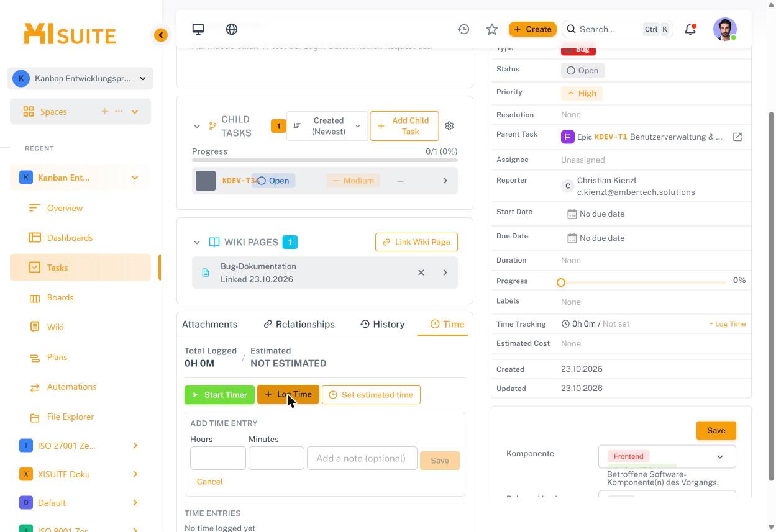Screen dimensions: 776x532
Task: Collapse the Child Tasks section
Action: click(x=197, y=126)
